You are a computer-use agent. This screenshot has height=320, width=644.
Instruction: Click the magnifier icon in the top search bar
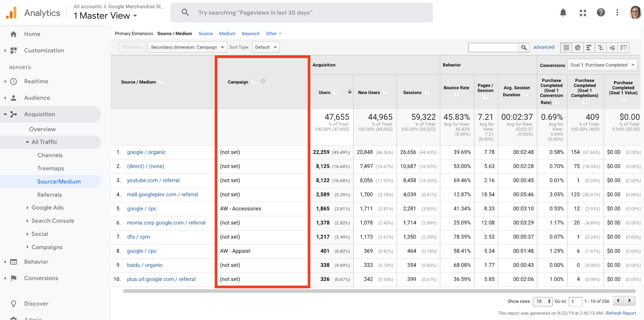(185, 13)
